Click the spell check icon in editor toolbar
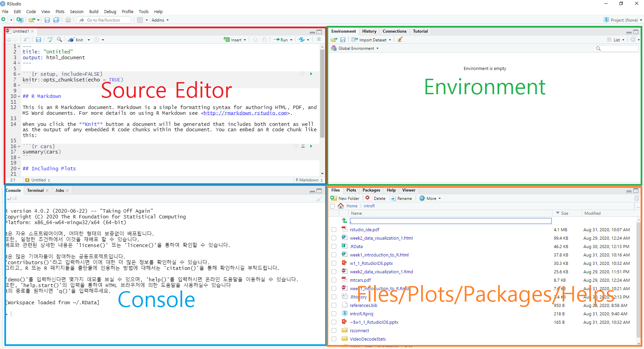This screenshot has height=349, width=644. [50, 39]
